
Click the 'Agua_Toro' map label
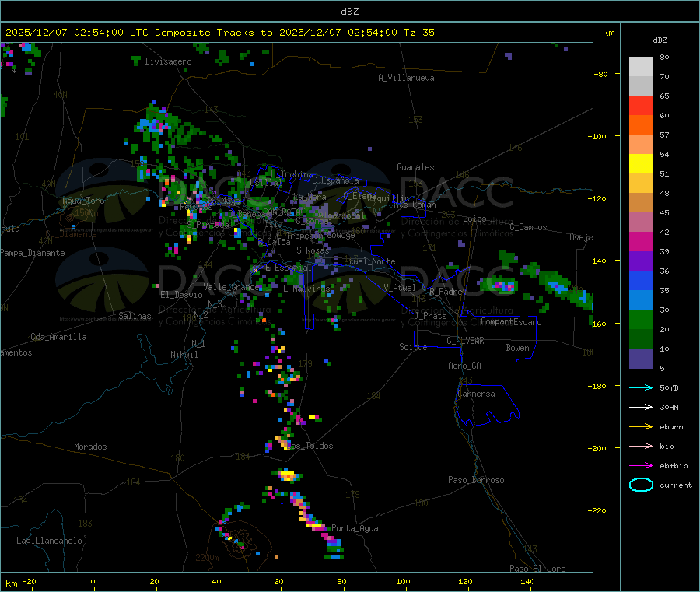[x=83, y=201]
